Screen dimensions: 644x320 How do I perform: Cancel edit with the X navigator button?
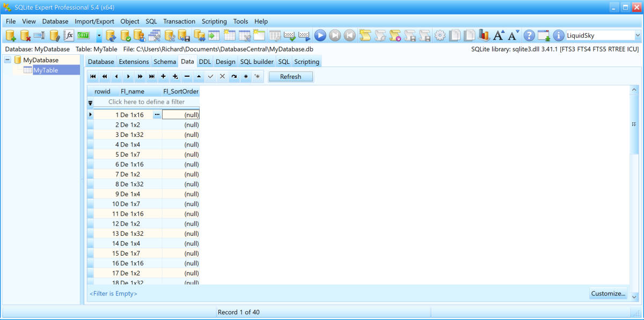(x=223, y=77)
